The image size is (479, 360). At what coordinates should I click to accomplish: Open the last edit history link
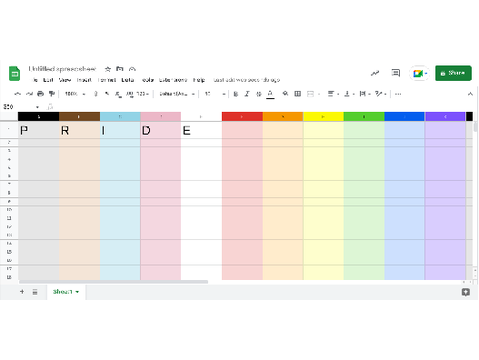247,80
